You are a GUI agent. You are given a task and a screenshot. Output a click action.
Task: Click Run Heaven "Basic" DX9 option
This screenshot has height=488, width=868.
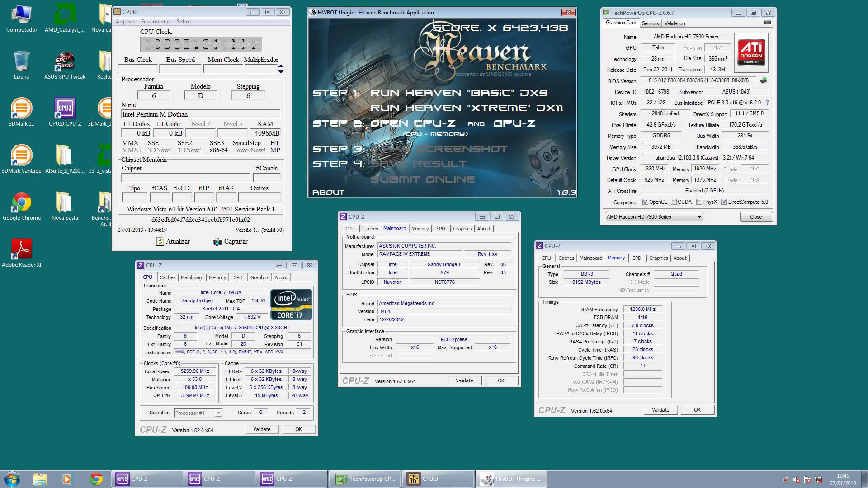(459, 93)
